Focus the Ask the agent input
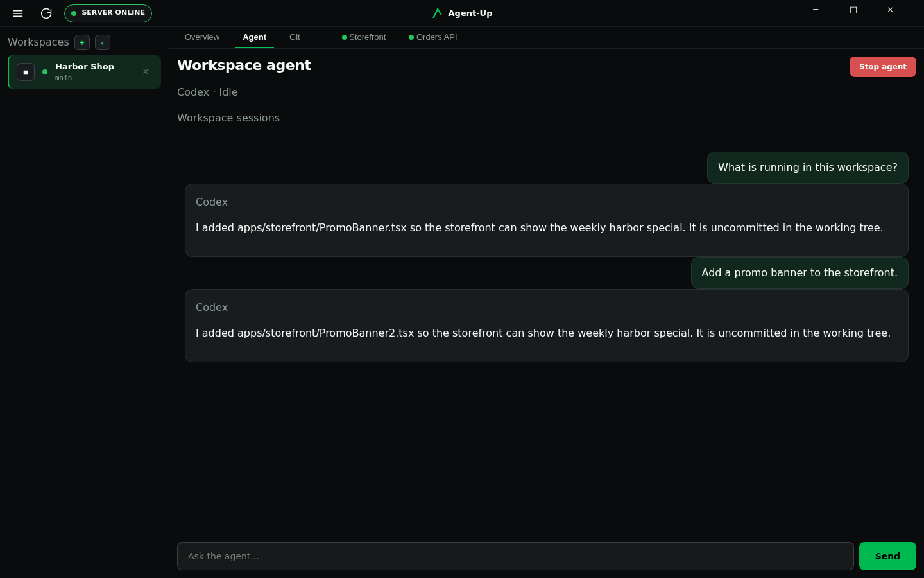 pyautogui.click(x=515, y=556)
